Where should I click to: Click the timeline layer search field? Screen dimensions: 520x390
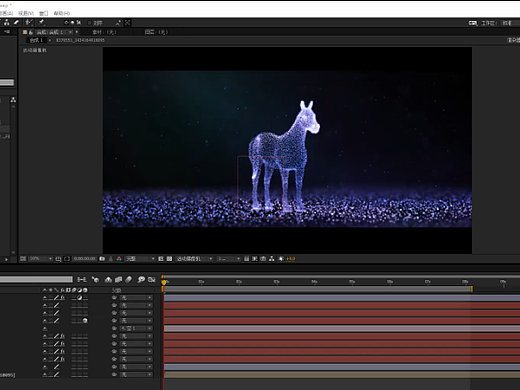click(x=36, y=279)
